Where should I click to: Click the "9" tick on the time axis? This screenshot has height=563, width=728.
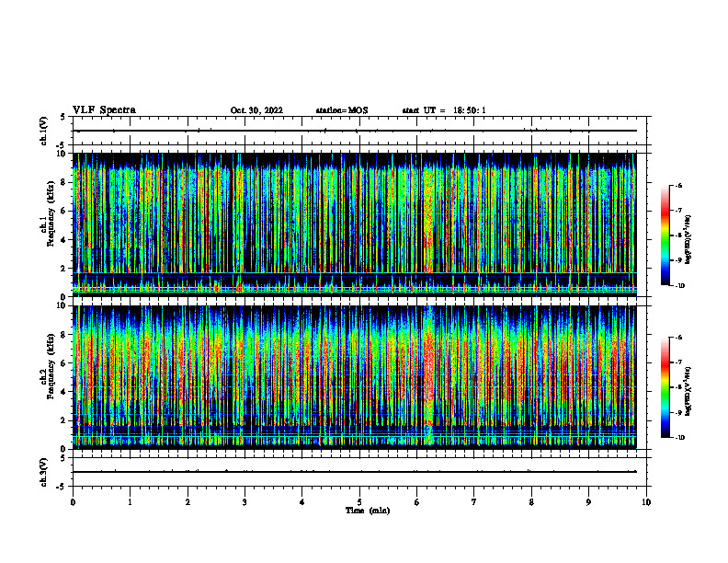588,502
